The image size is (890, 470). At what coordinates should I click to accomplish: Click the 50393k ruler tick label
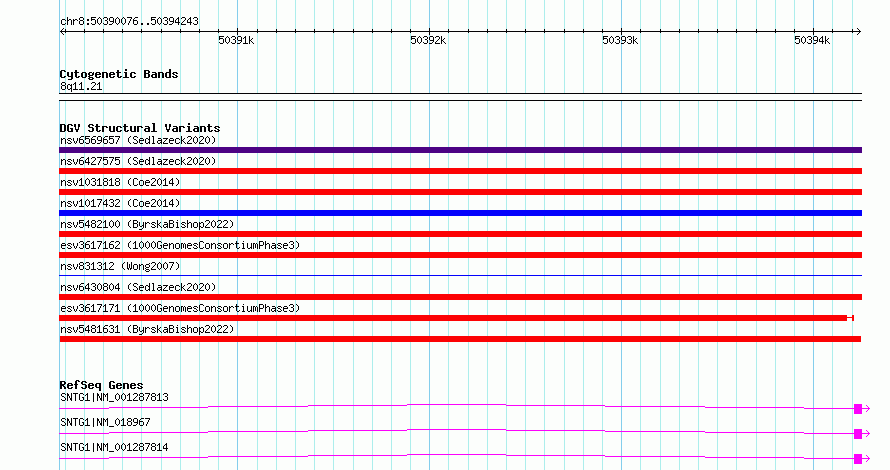(x=620, y=40)
